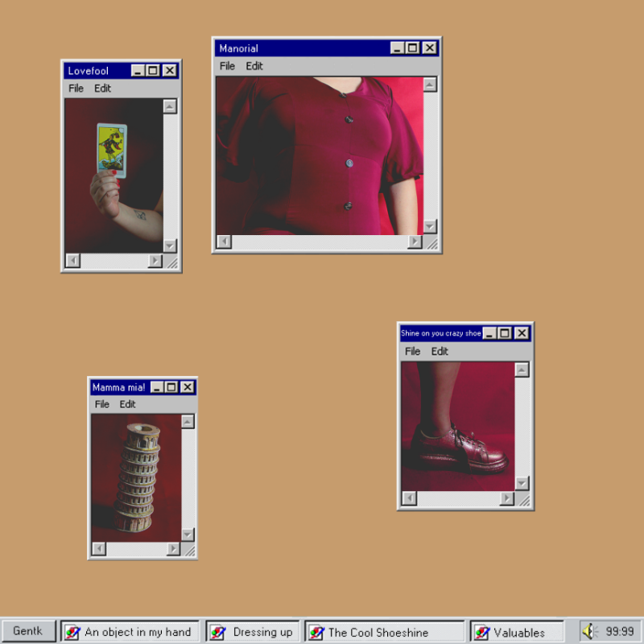Open the File menu in Manorial window

pos(227,66)
